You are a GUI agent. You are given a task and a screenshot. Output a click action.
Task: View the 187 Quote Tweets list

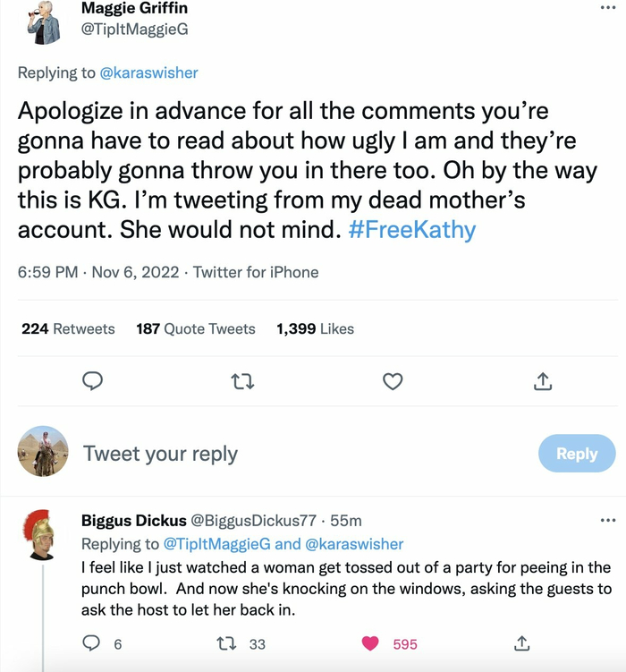point(196,329)
